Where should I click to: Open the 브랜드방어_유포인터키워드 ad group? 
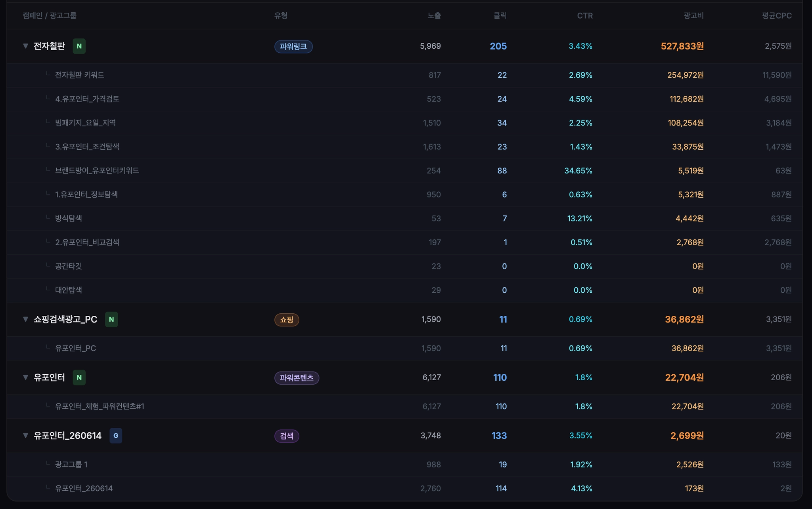coord(97,171)
